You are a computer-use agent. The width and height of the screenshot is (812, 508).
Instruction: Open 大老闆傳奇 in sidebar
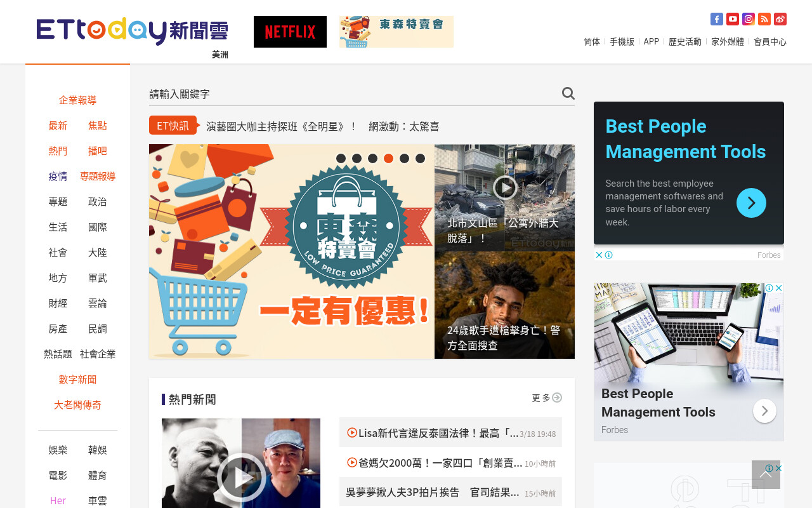[77, 404]
